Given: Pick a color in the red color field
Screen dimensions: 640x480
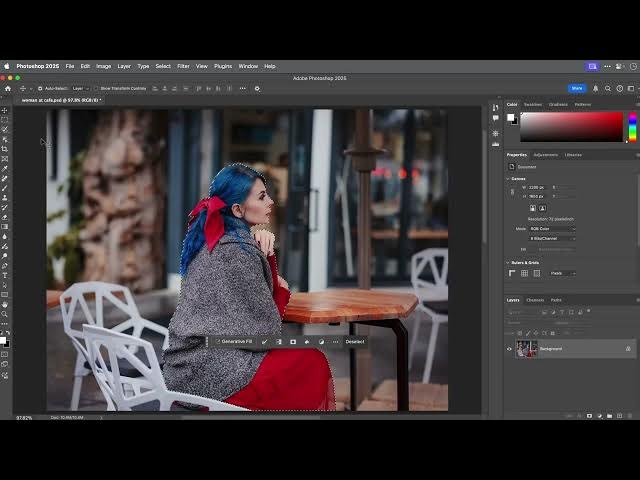Looking at the screenshot, I should [x=571, y=127].
